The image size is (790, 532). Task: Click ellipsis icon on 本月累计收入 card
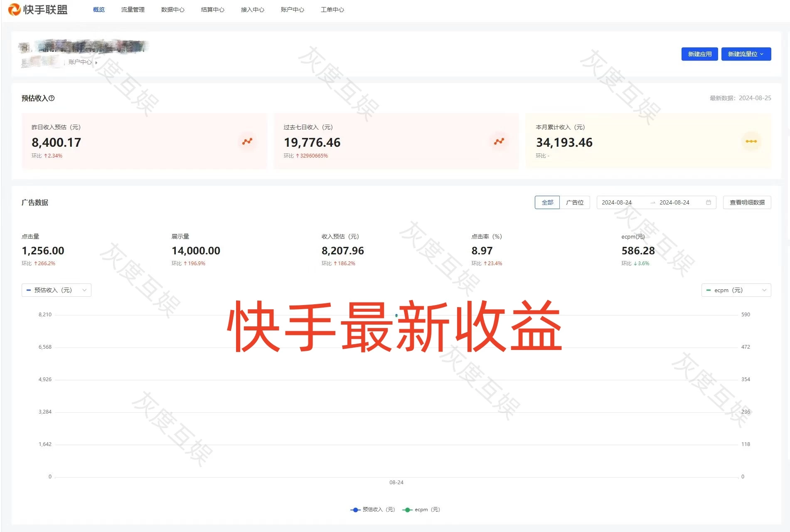751,141
